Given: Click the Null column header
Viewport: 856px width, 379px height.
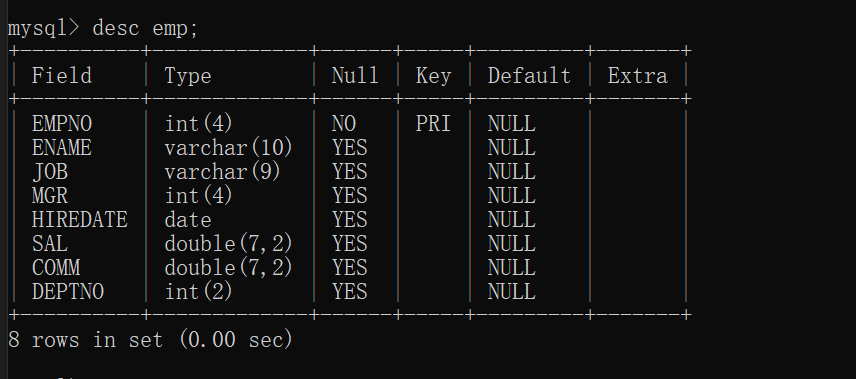Looking at the screenshot, I should [355, 75].
